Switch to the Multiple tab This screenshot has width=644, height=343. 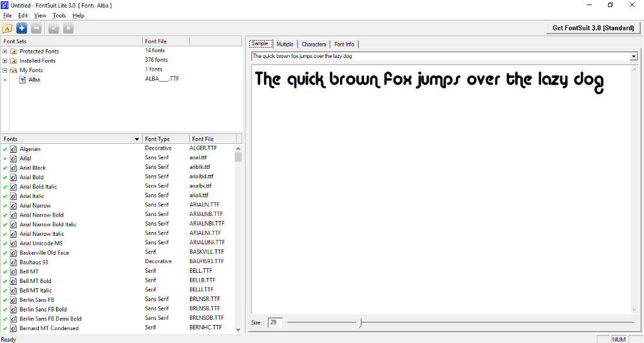(x=285, y=44)
